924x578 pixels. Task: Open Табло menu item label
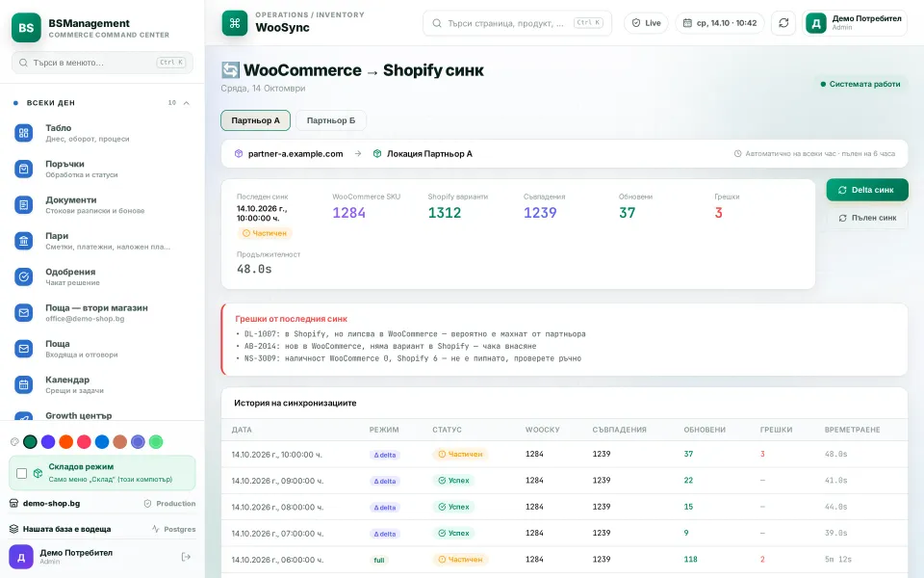coord(59,128)
